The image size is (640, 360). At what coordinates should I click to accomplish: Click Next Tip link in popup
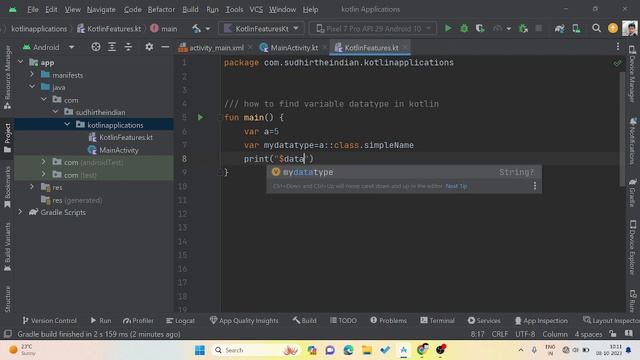(x=456, y=186)
